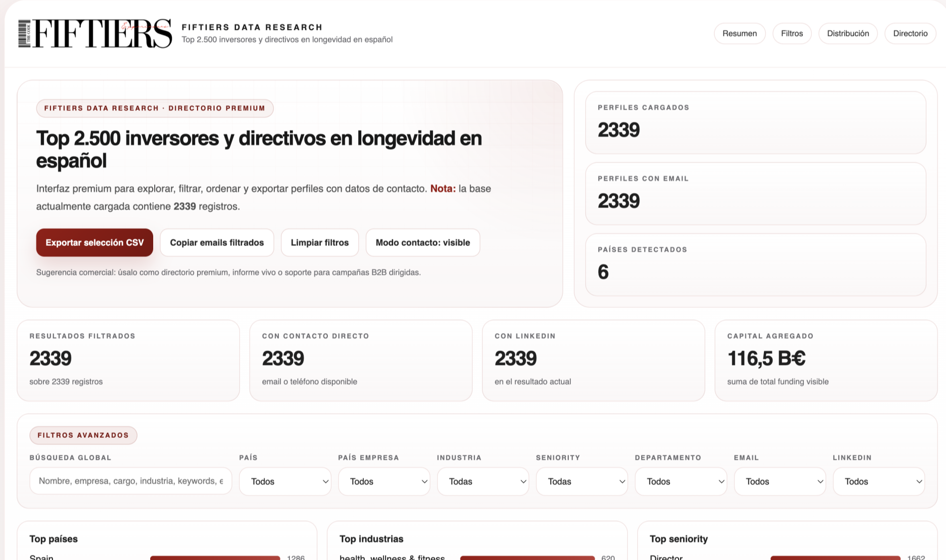This screenshot has width=946, height=560.
Task: Expand the País dropdown
Action: point(285,481)
